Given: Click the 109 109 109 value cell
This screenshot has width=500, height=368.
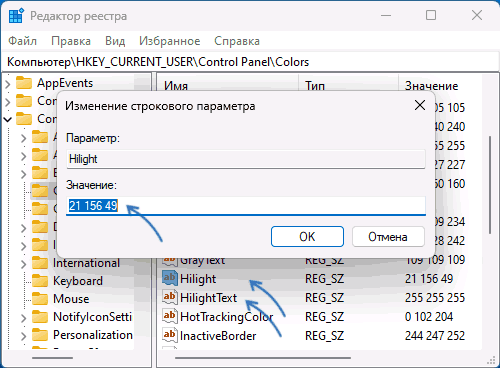Looking at the screenshot, I should (435, 260).
